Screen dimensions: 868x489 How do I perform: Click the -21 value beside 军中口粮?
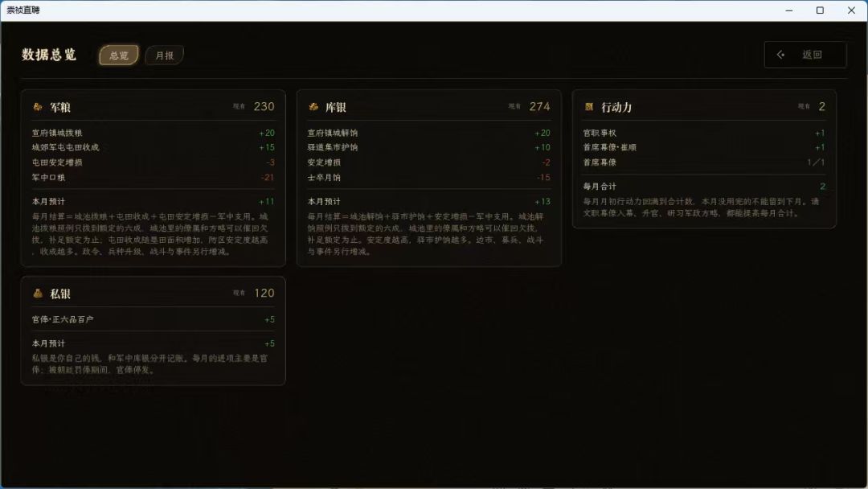(x=268, y=177)
